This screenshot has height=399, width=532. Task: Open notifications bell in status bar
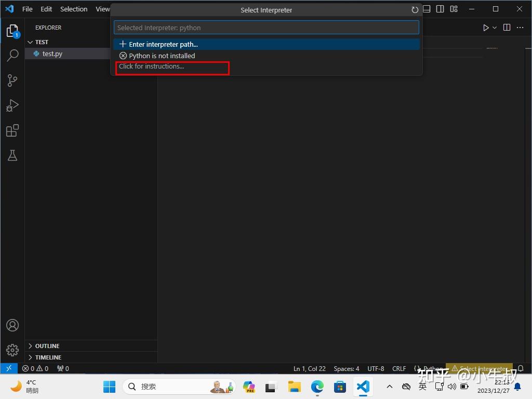(521, 368)
